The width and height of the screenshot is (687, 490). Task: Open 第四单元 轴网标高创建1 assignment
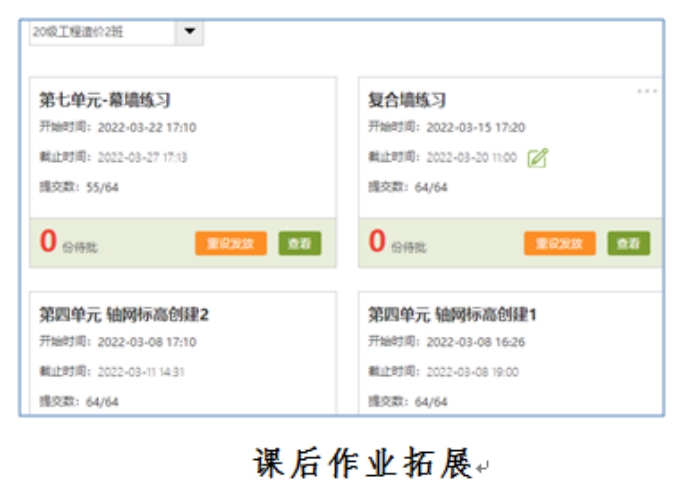click(452, 315)
